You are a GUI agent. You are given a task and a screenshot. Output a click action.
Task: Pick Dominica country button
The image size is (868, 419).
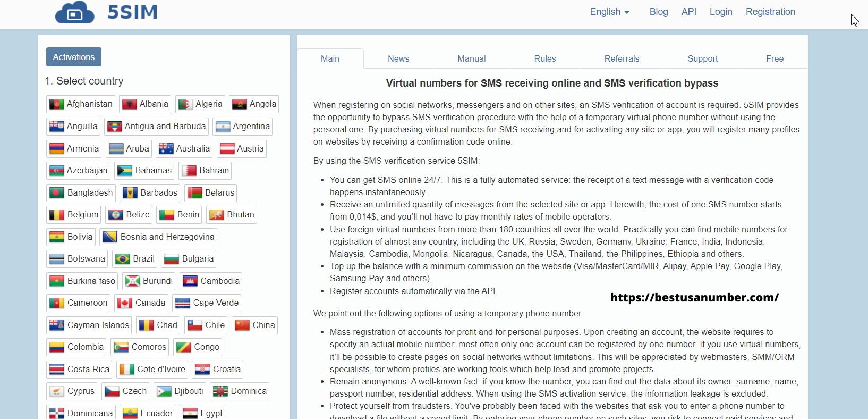coord(240,391)
